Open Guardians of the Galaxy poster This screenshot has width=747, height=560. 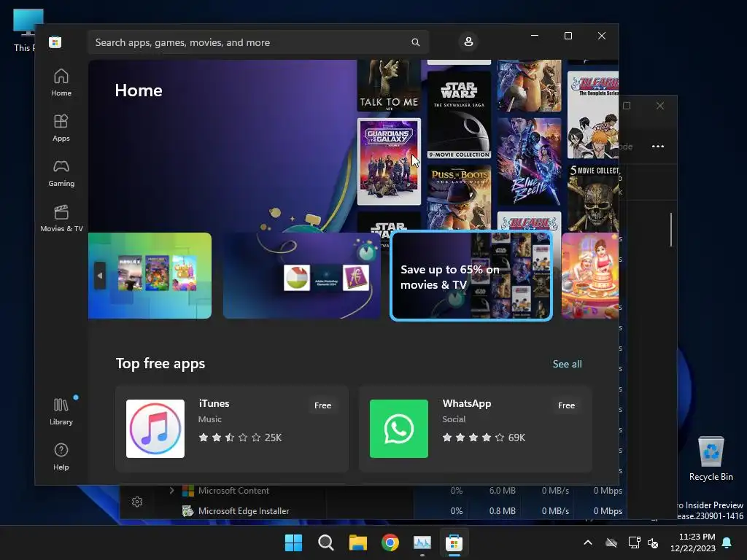pos(389,161)
